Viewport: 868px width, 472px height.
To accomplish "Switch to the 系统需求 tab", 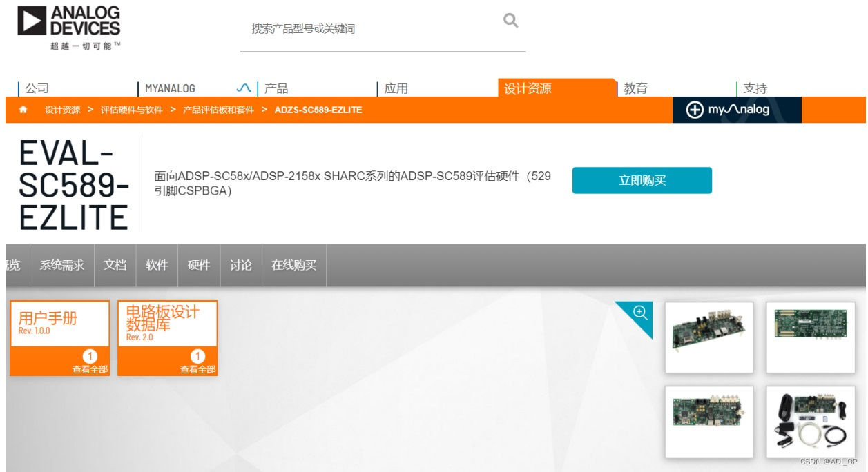I will (x=62, y=265).
